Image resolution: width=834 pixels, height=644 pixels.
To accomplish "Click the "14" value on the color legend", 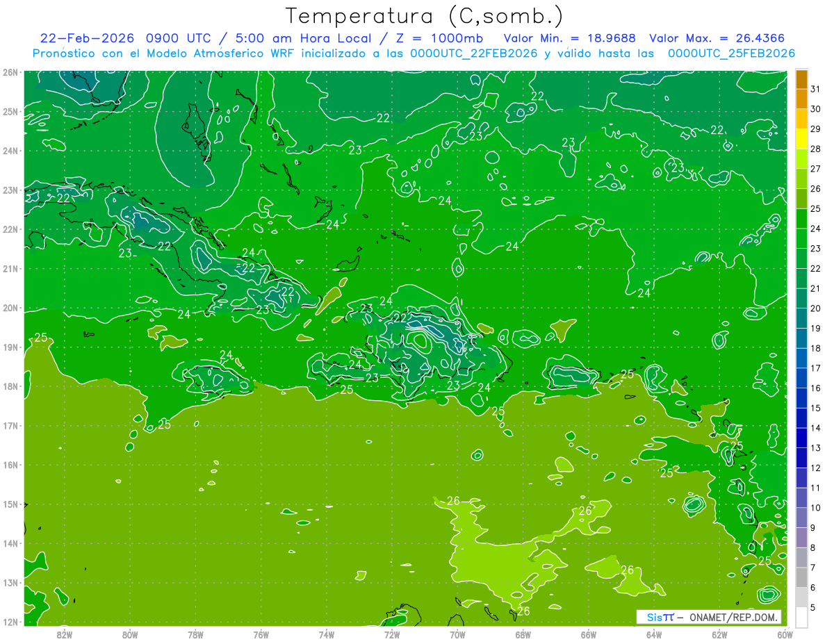I will pos(815,428).
